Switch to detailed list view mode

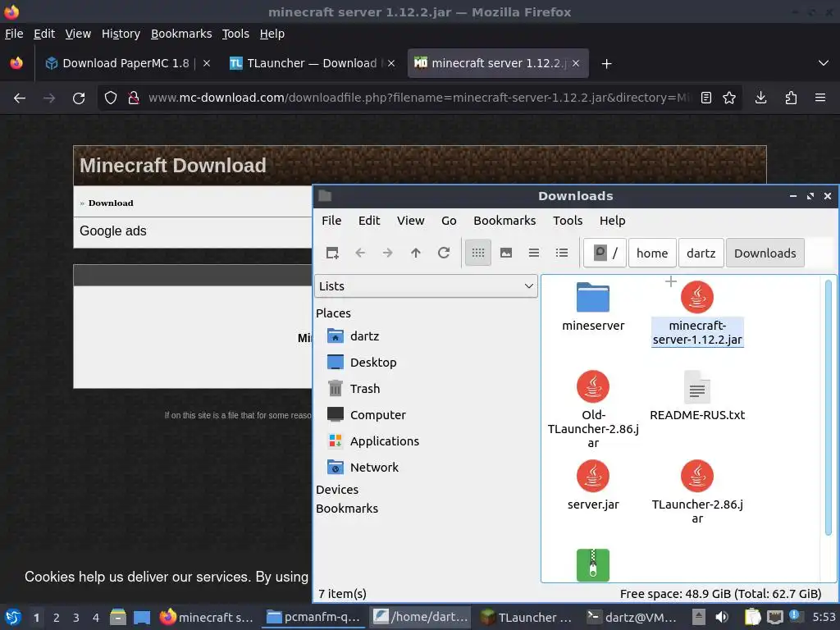[561, 253]
